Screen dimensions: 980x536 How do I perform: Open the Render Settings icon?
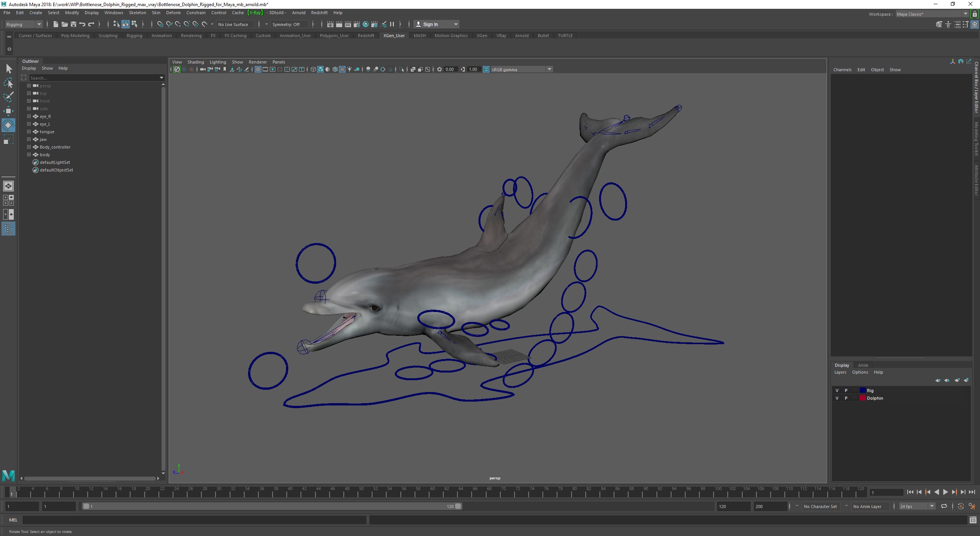point(356,24)
